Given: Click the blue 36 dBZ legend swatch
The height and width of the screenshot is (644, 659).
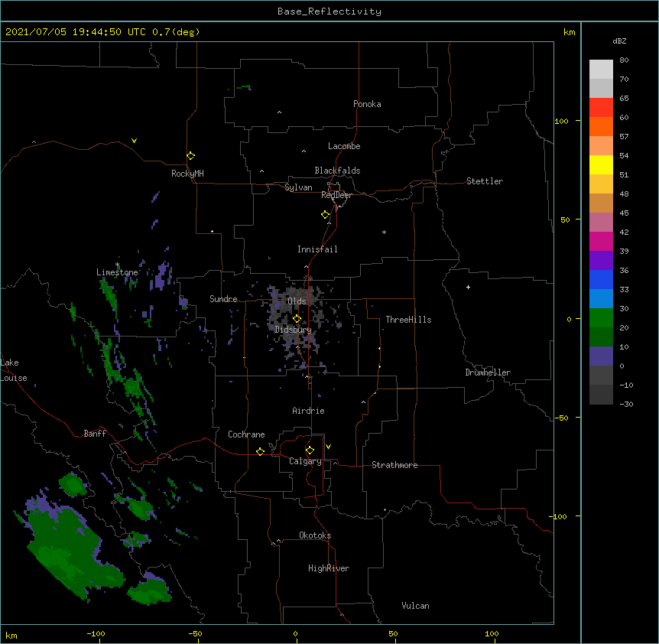Looking at the screenshot, I should (601, 279).
